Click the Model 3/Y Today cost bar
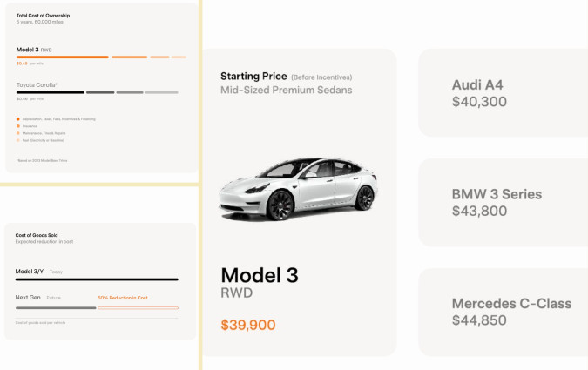Viewport: 588px width, 370px height. tap(97, 279)
